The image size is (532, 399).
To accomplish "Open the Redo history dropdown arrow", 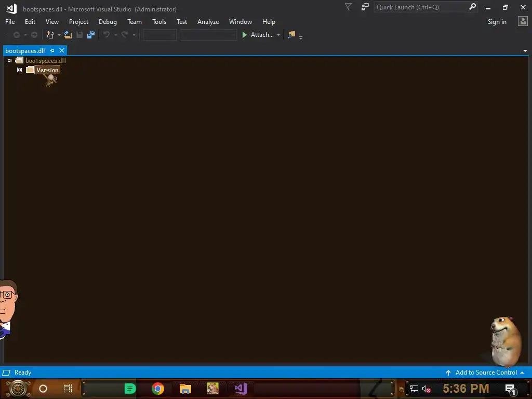I will [134, 35].
